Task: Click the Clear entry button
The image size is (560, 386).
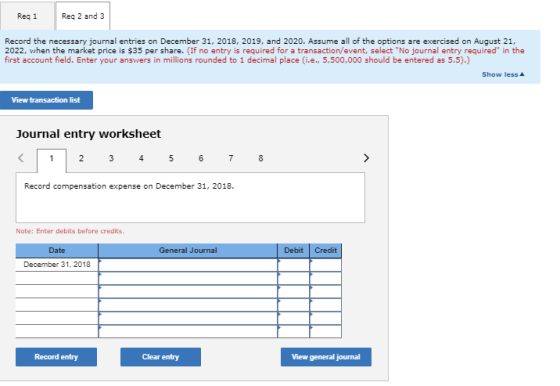Action: (161, 357)
